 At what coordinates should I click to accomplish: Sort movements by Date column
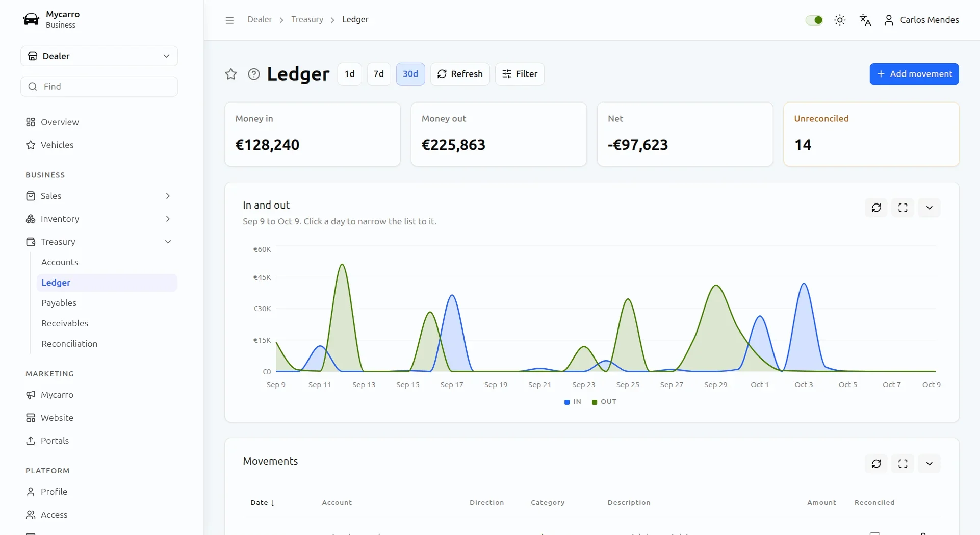click(x=263, y=503)
